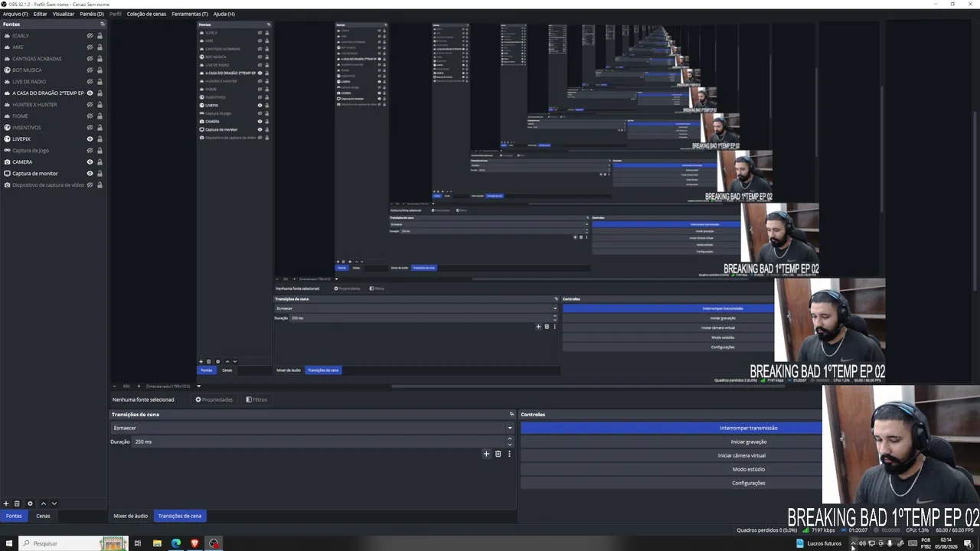Toggle the lock on the CAMERA source
The height and width of the screenshot is (551, 980).
(x=100, y=162)
